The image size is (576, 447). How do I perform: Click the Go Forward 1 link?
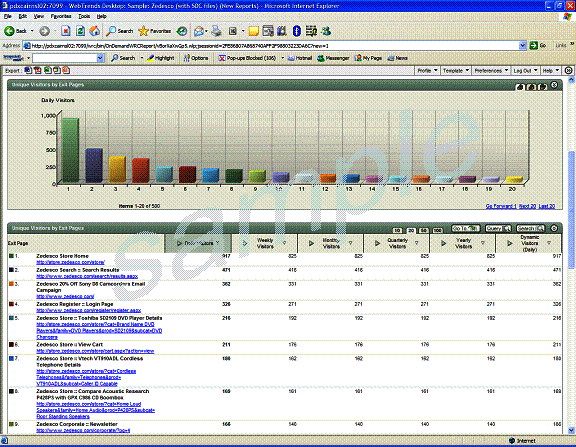tap(501, 206)
